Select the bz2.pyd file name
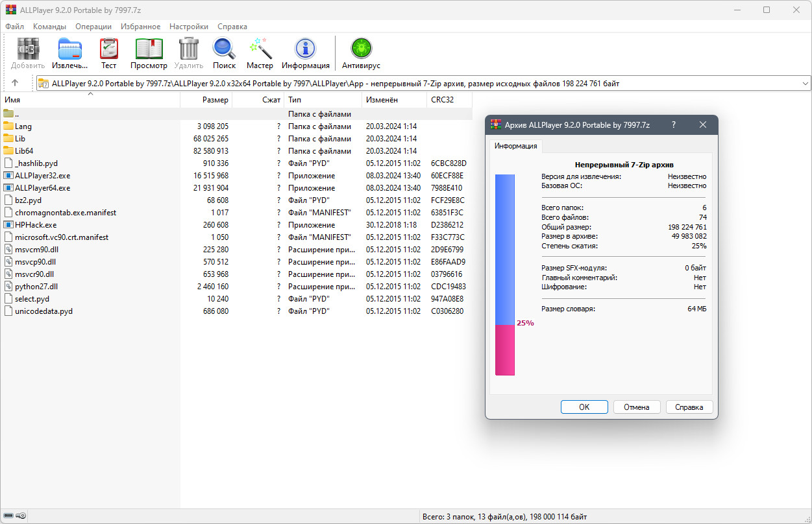 [x=28, y=200]
